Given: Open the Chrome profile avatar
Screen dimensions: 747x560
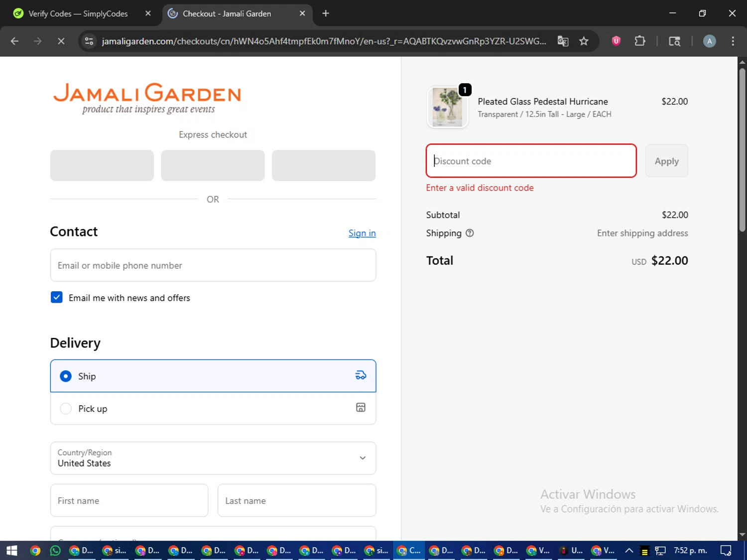Looking at the screenshot, I should pos(709,41).
